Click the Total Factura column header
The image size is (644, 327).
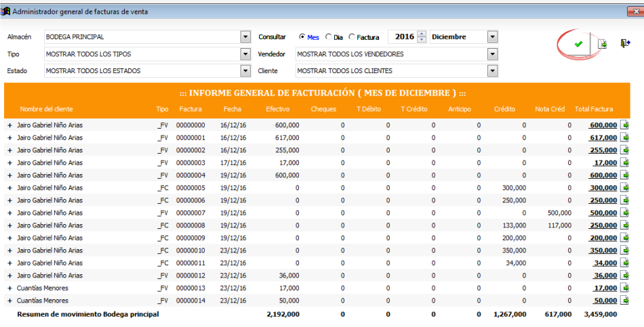(x=594, y=109)
